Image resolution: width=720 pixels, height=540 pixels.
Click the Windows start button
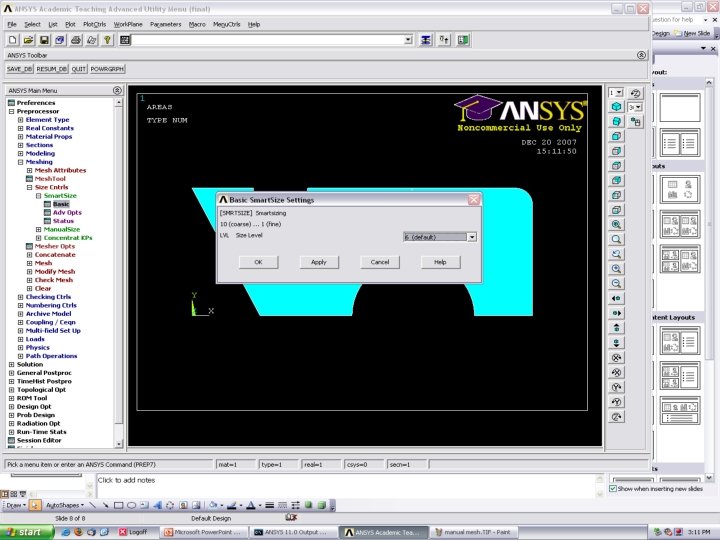(x=27, y=532)
